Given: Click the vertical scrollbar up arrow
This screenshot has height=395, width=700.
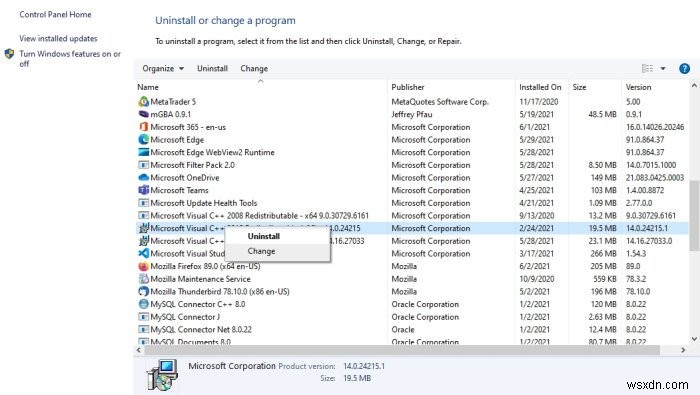Looking at the screenshot, I should coord(694,85).
